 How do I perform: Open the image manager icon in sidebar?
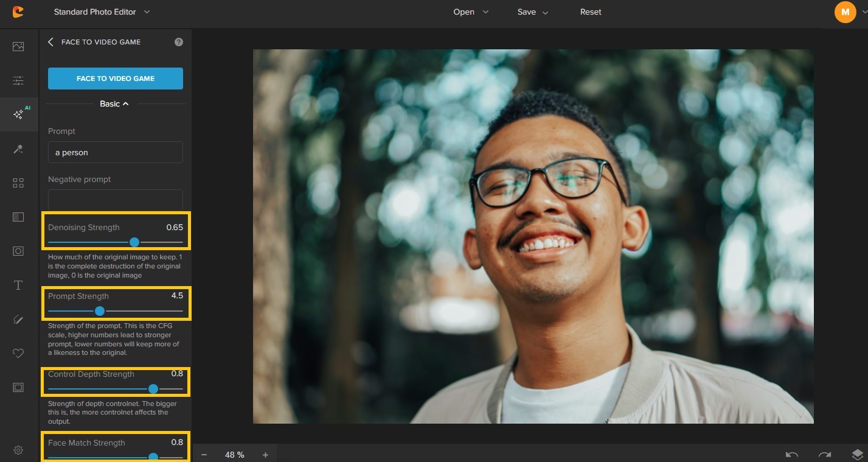pyautogui.click(x=18, y=46)
